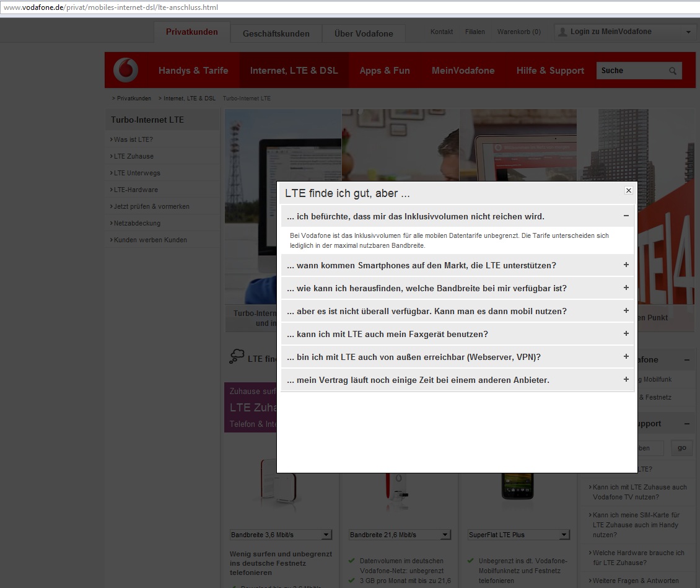Viewport: 700px width, 588px height.
Task: Open the Kontakt link
Action: click(x=442, y=32)
